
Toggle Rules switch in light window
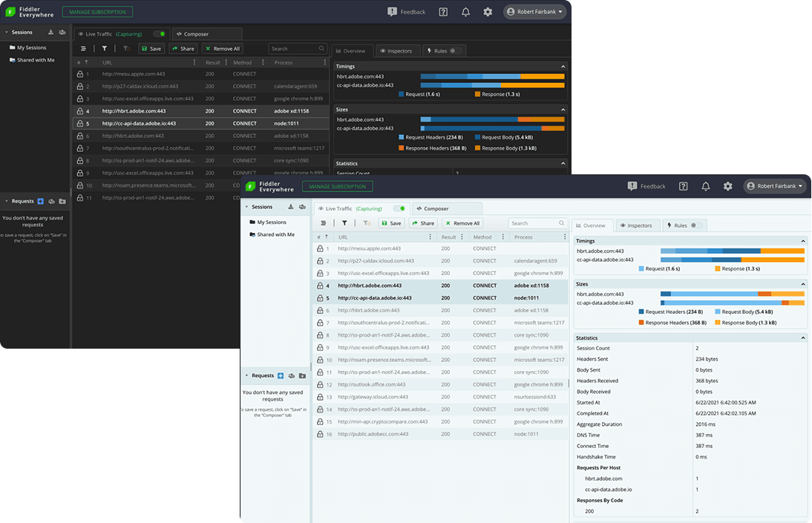pos(696,226)
